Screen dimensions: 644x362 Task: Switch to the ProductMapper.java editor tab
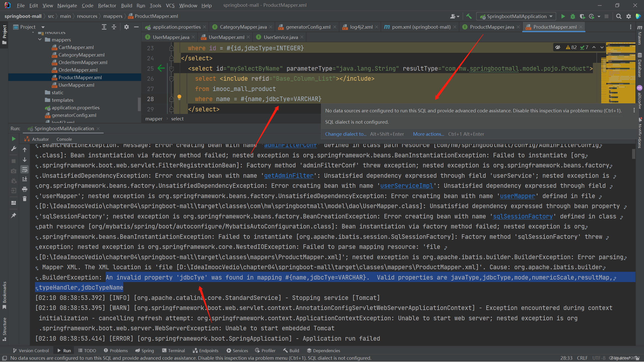(492, 27)
